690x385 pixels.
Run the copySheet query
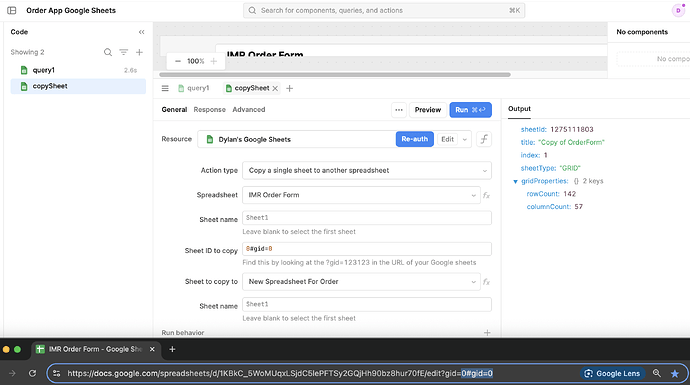(x=470, y=110)
